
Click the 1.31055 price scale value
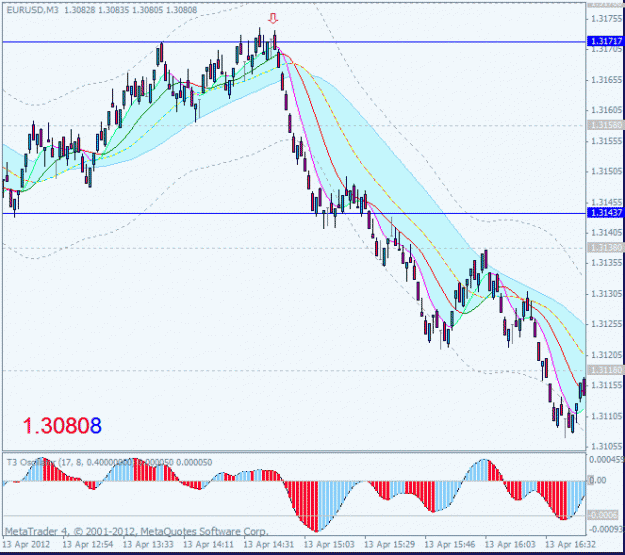click(607, 446)
